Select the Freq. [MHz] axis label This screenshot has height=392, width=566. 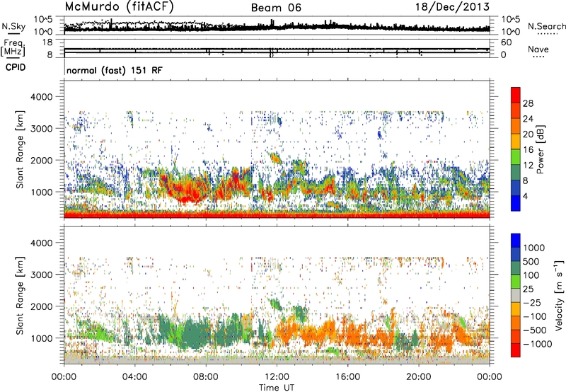click(13, 47)
